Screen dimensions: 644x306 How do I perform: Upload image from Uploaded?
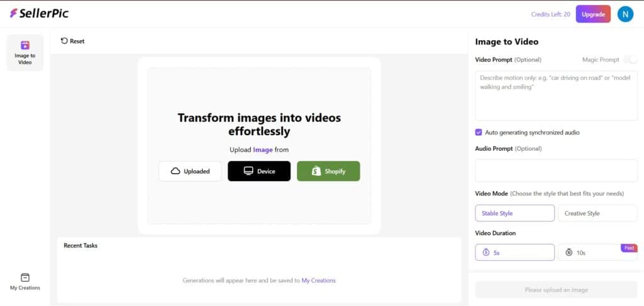click(190, 171)
